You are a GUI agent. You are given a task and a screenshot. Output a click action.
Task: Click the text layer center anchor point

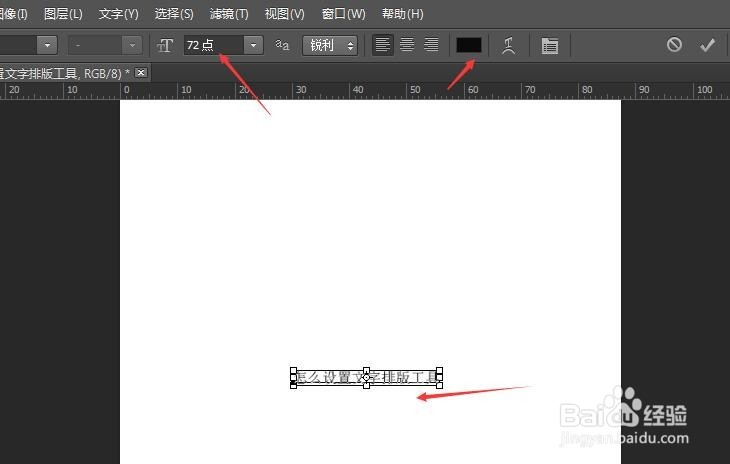point(366,377)
